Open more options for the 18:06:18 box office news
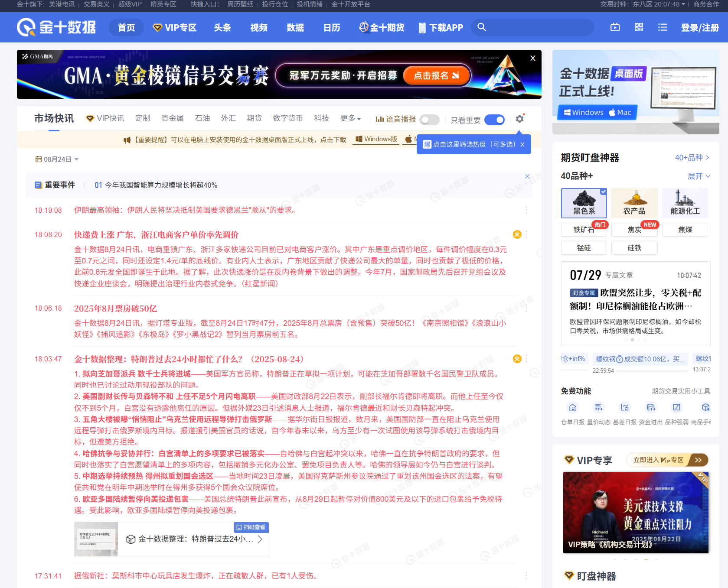The height and width of the screenshot is (588, 728). [526, 308]
